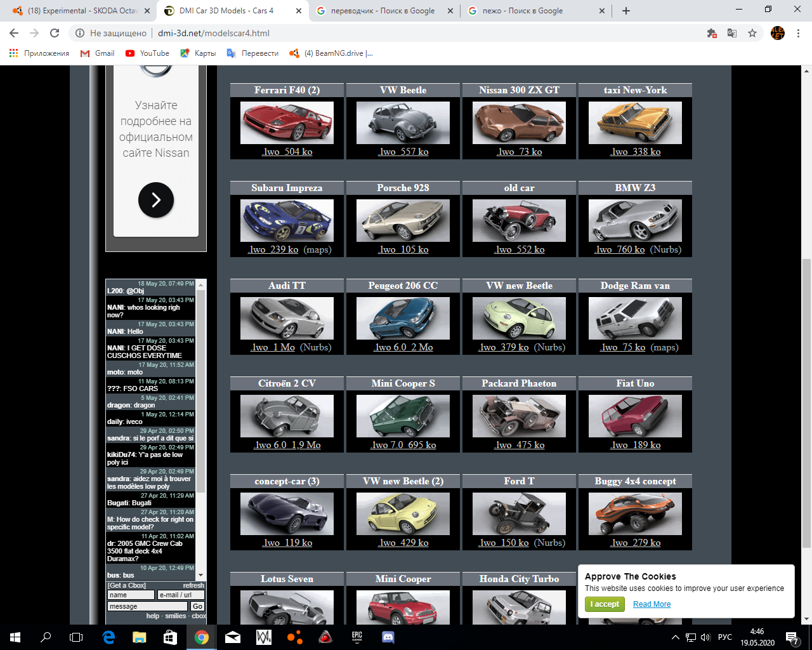Download the VW Beetle .lwo 557 ko
Viewport: 812px width, 650px height.
403,152
